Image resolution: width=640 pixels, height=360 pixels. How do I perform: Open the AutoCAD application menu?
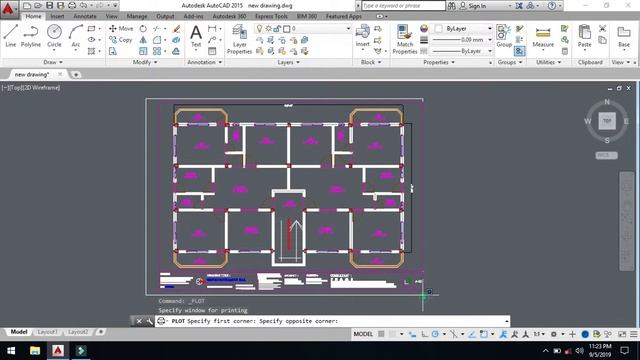tap(8, 8)
